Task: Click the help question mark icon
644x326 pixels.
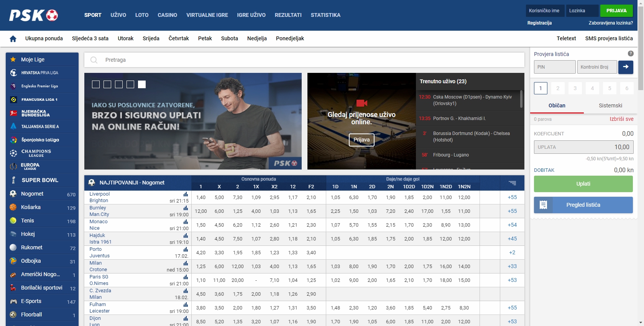Action: point(631,54)
